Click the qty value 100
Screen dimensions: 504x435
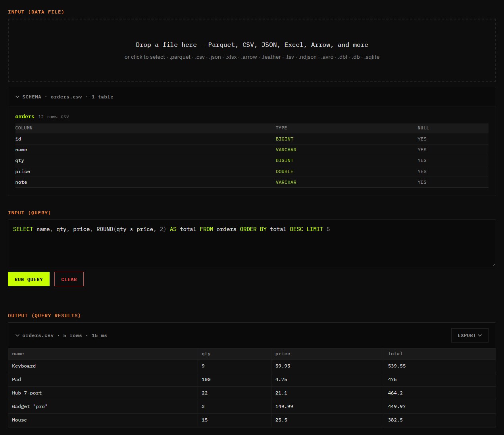(206, 379)
